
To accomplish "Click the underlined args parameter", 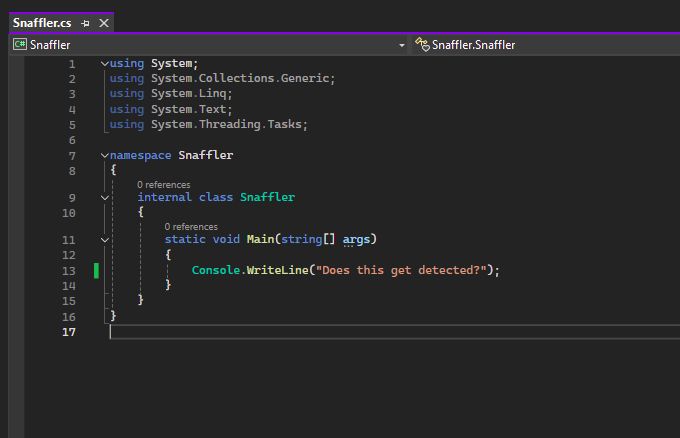I will [x=355, y=240].
